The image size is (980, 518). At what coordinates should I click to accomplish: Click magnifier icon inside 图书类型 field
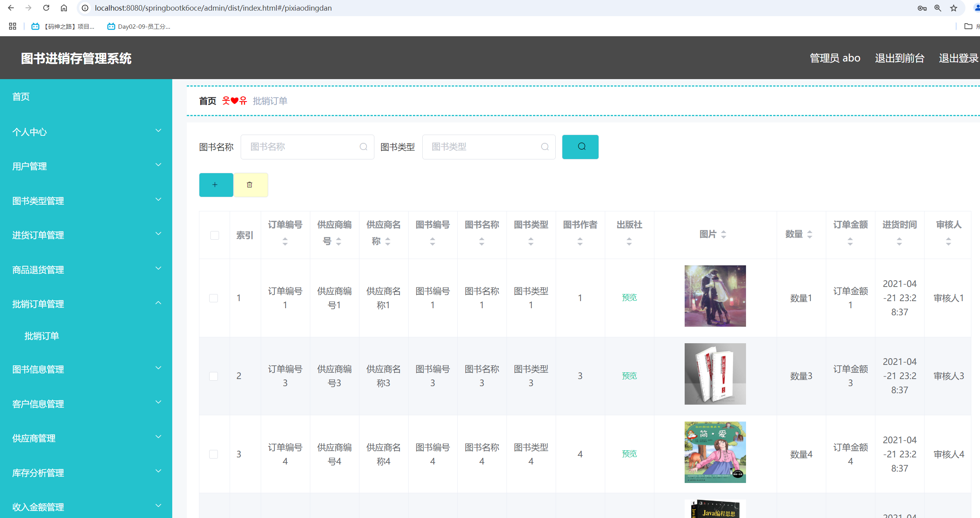pyautogui.click(x=545, y=147)
